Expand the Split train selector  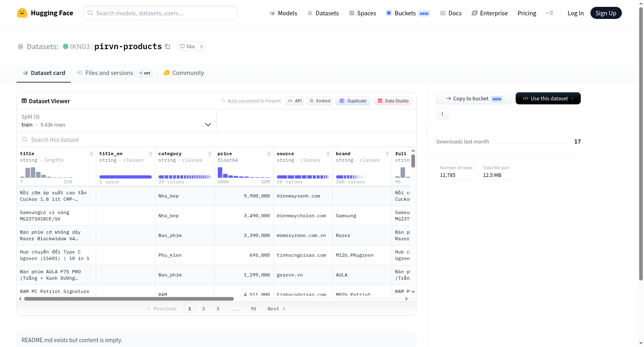tap(116, 121)
